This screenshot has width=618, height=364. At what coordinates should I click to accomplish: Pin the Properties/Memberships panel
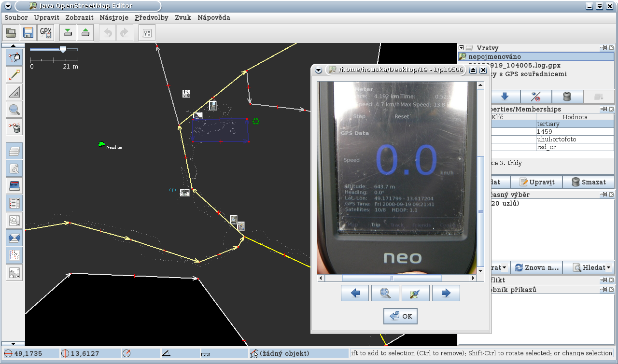tap(604, 109)
